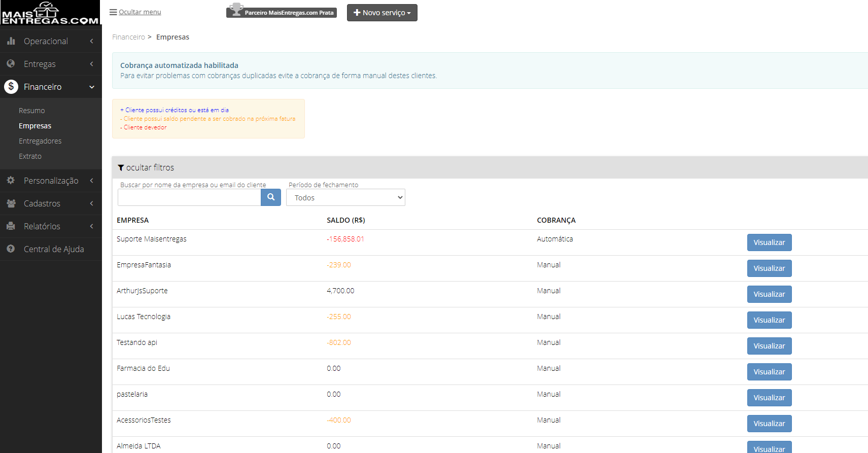Screen dimensions: 868x453
Task: Follow the Financeiro breadcrumb link
Action: pos(128,37)
